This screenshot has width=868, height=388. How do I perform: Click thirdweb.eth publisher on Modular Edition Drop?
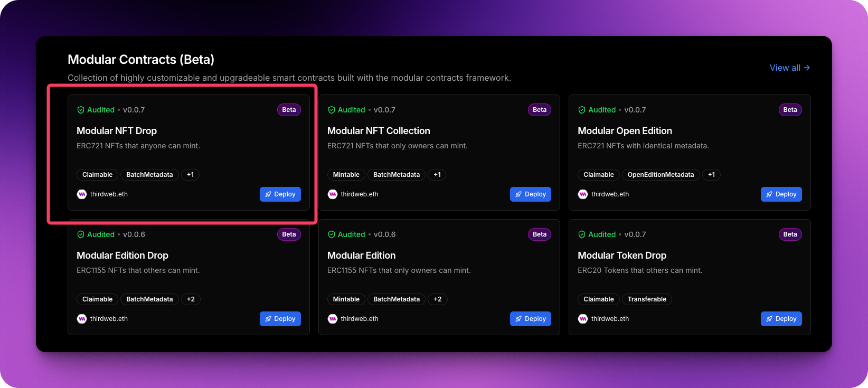pyautogui.click(x=109, y=319)
